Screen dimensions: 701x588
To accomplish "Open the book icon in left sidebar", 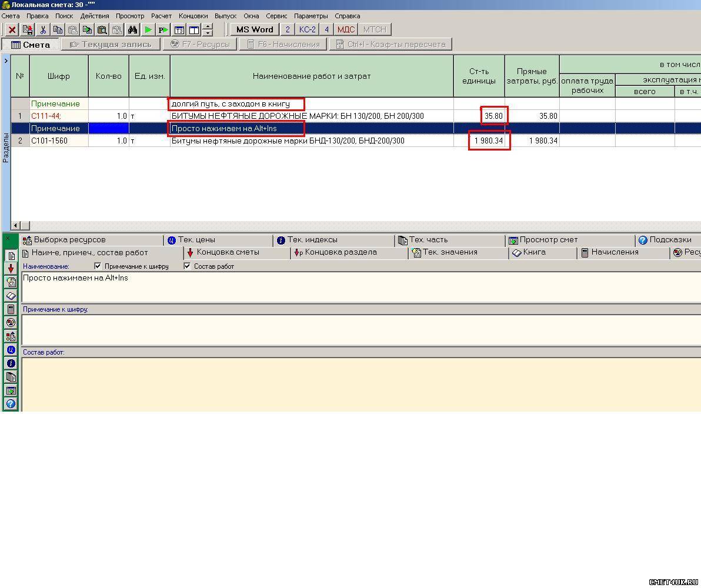I will point(11,296).
